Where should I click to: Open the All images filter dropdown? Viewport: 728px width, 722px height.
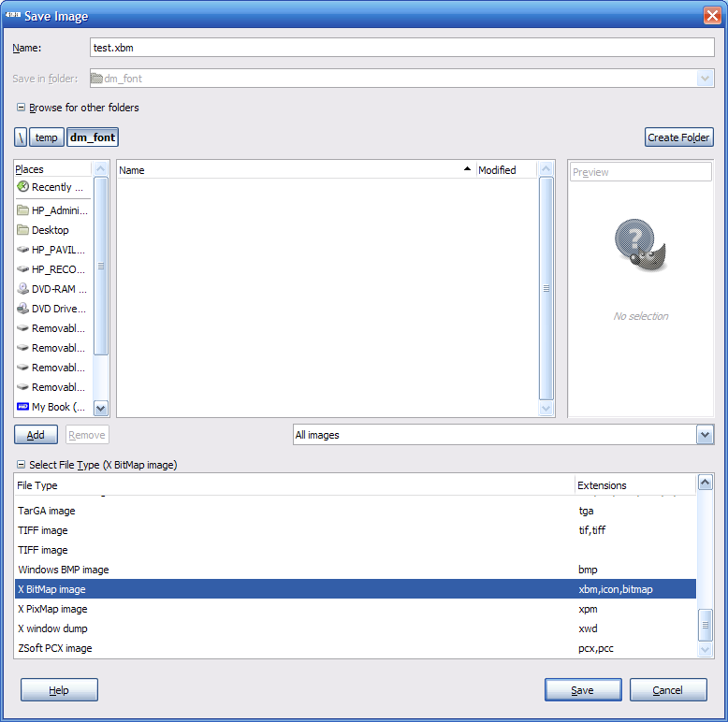pyautogui.click(x=705, y=435)
